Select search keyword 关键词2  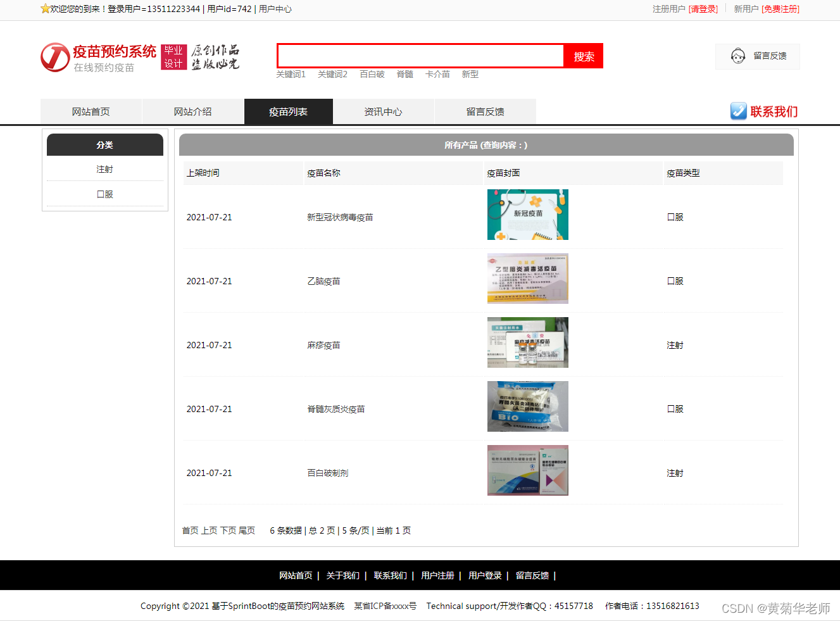(333, 74)
